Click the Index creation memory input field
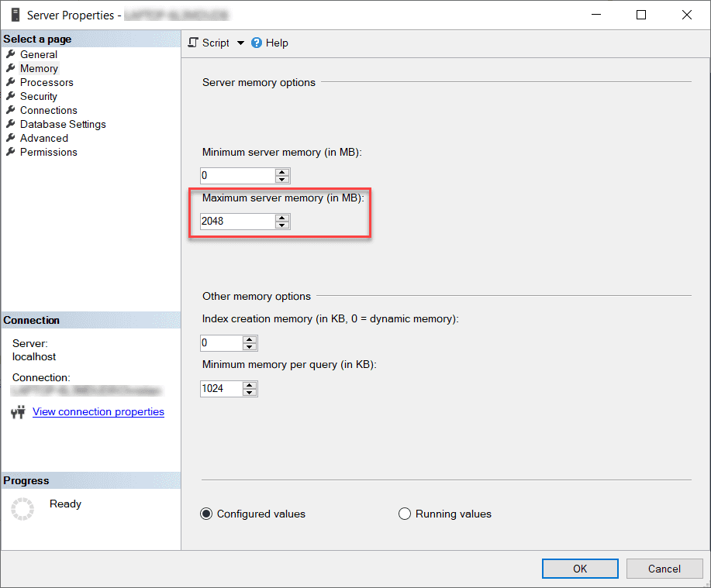This screenshot has height=588, width=711. (x=220, y=343)
